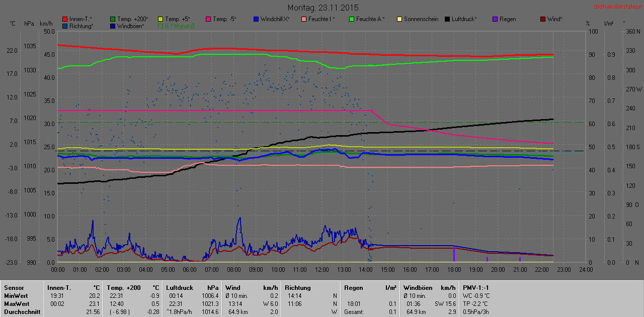The width and height of the screenshot is (644, 317).
Task: Click the magenta Temp. -5 legend swatch
Action: click(208, 19)
